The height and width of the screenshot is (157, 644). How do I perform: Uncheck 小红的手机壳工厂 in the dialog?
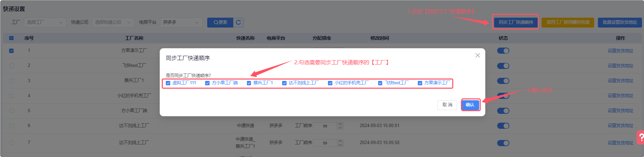pos(330,83)
